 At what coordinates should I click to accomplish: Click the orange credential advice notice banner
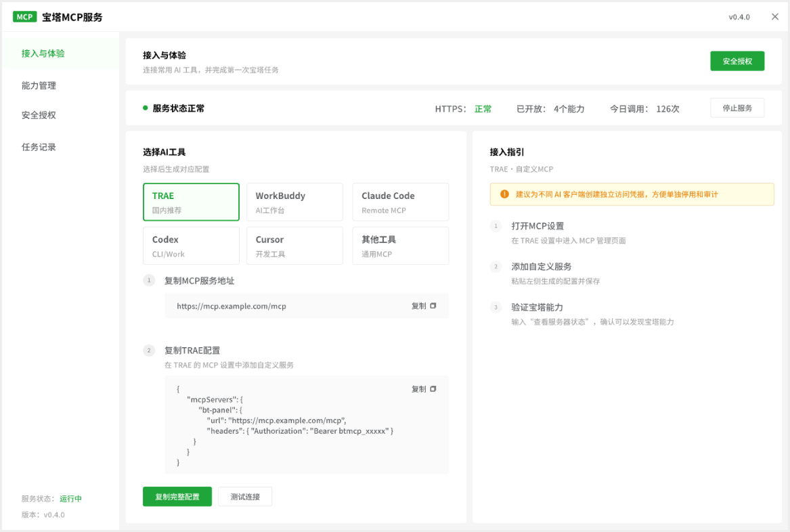coord(632,194)
